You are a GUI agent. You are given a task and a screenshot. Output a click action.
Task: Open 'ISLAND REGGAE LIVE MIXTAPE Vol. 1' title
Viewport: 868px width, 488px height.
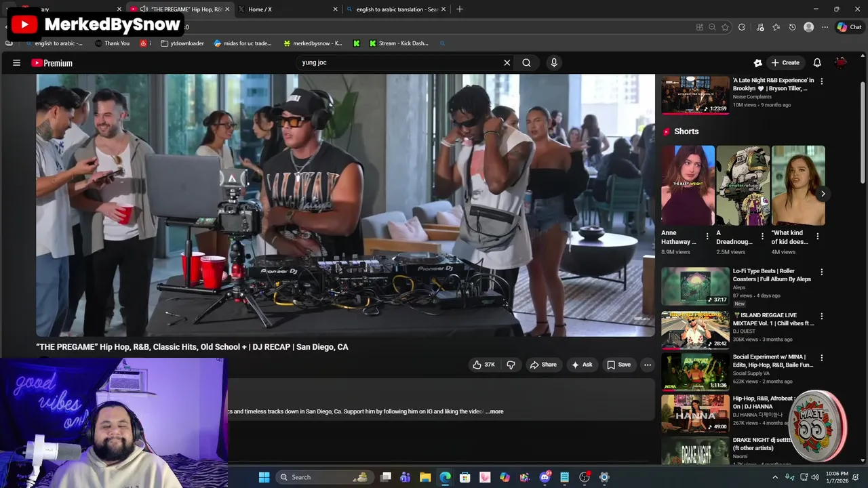click(774, 319)
